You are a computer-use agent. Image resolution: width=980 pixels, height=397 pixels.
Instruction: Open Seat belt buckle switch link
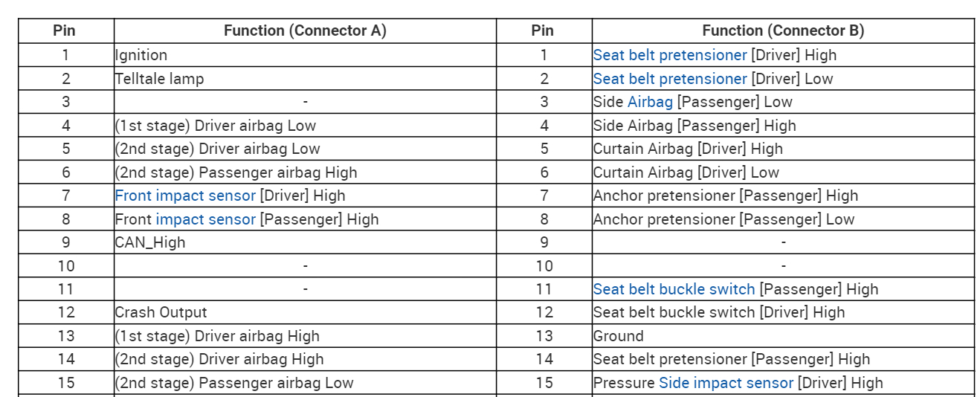coord(674,289)
